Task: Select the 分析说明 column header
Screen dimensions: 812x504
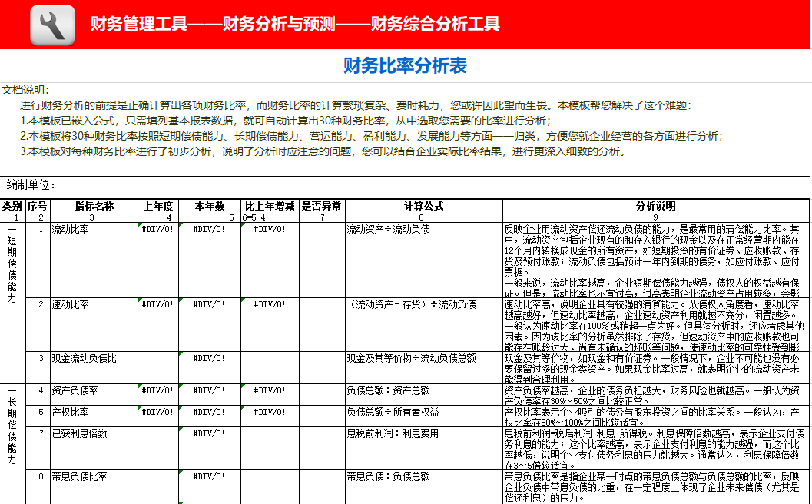Action: pyautogui.click(x=654, y=205)
